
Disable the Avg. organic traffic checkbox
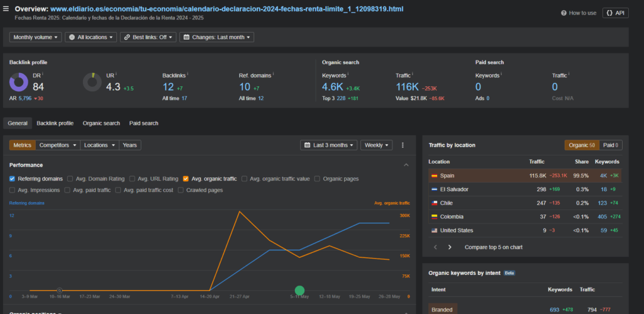coord(186,179)
